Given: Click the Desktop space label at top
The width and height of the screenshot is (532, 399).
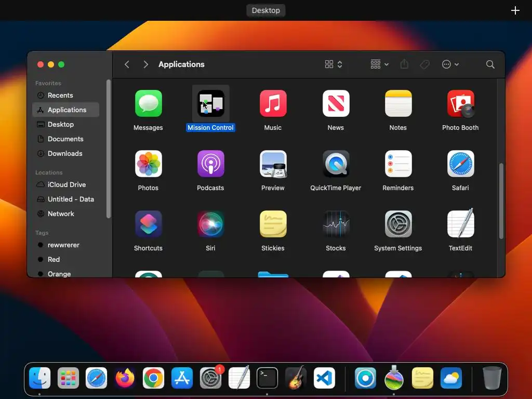Looking at the screenshot, I should pos(265,10).
